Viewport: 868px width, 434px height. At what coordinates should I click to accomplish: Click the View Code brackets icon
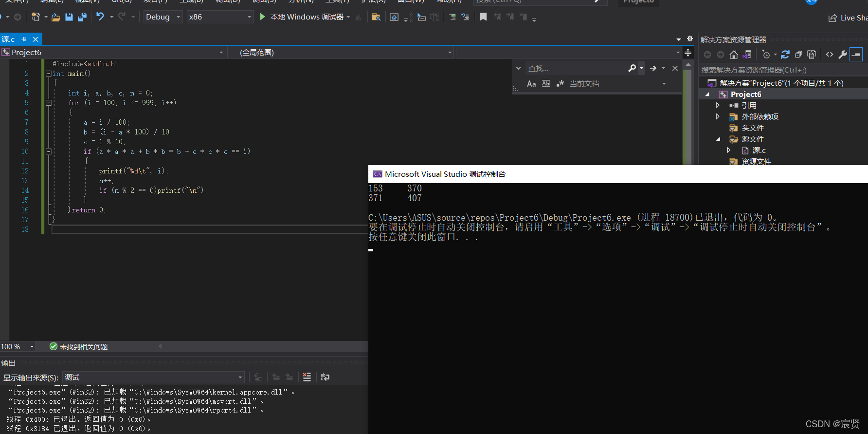[830, 55]
